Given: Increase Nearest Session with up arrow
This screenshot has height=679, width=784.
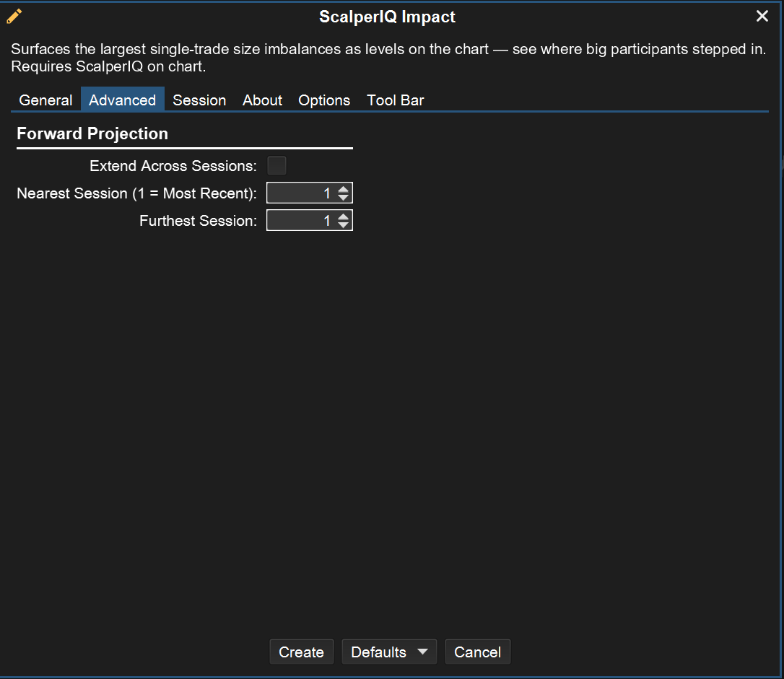Looking at the screenshot, I should coord(343,189).
